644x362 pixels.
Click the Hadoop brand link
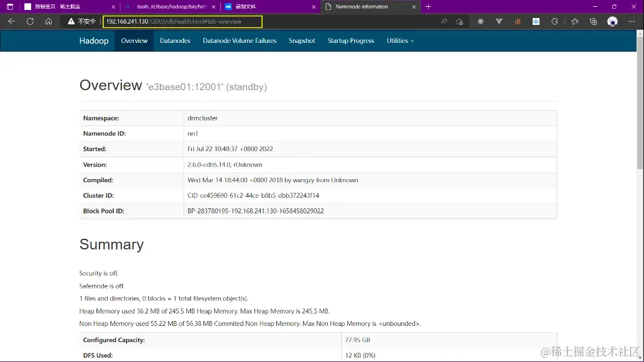(x=93, y=40)
